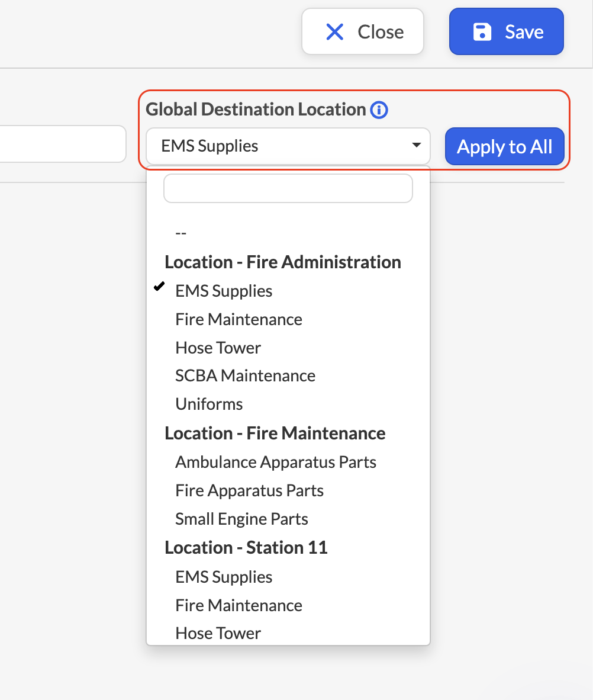The height and width of the screenshot is (700, 593).
Task: Click the dropdown search field
Action: point(288,188)
